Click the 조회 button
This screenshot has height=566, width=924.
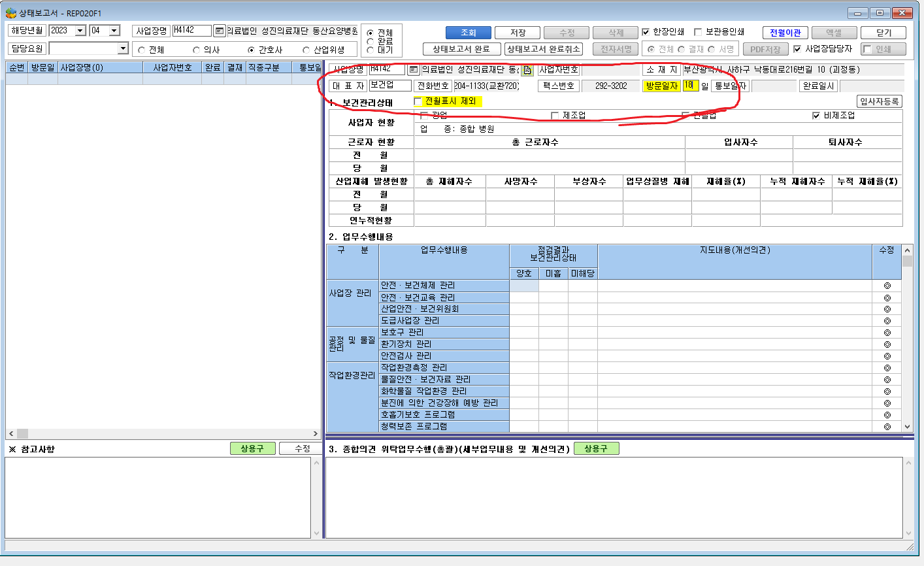(468, 33)
